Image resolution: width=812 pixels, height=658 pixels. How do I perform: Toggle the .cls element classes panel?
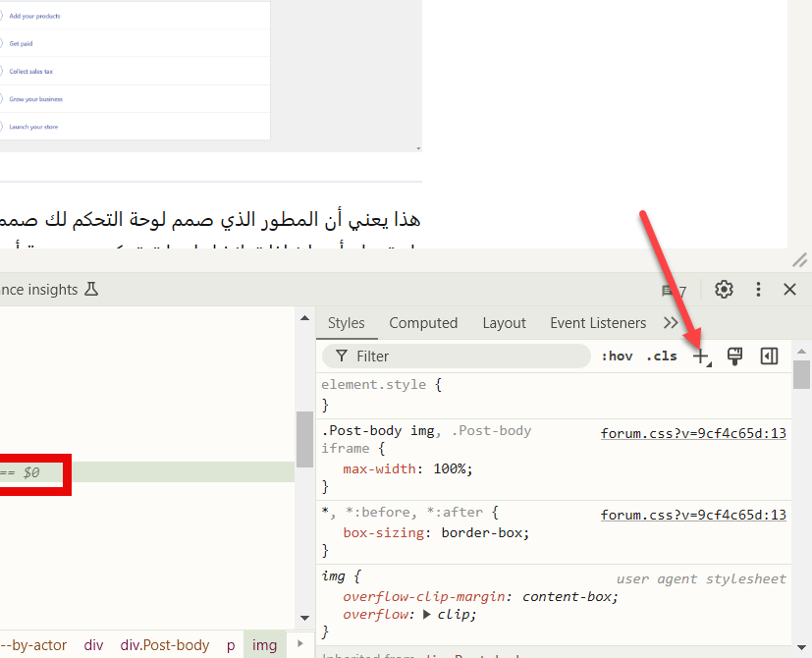662,356
